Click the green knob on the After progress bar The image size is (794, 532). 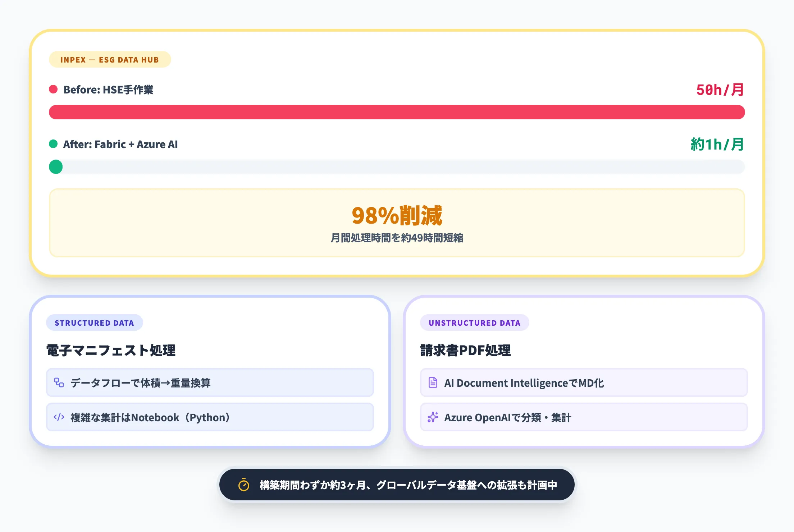coord(56,167)
